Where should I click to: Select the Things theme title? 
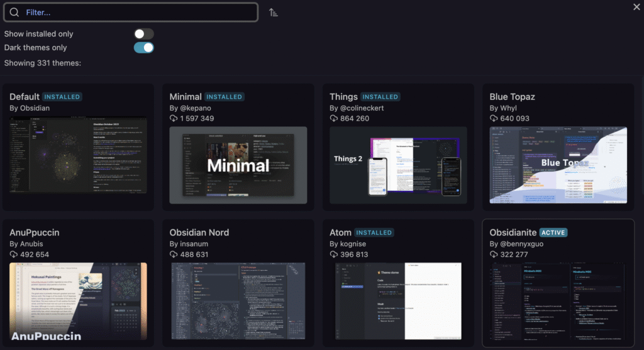point(343,97)
